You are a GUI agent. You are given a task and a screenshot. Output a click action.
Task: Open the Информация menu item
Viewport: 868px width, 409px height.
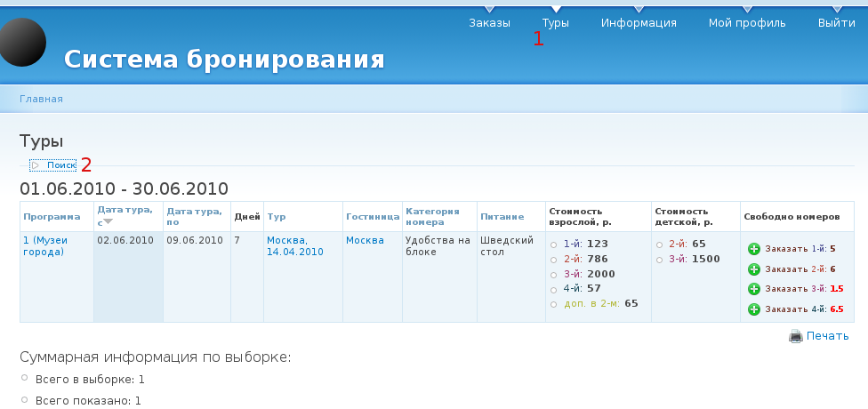point(639,23)
